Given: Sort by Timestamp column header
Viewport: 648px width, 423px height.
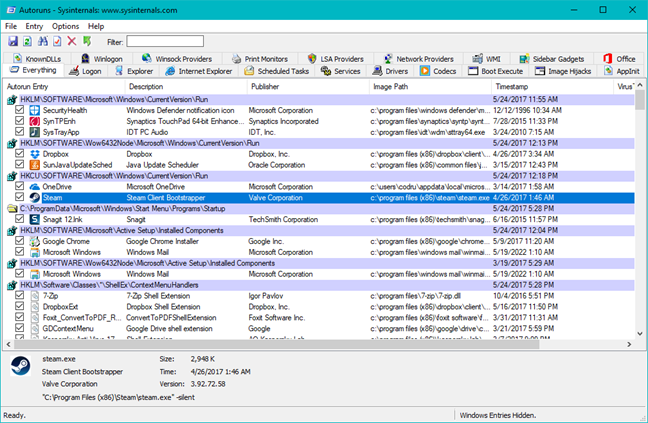Looking at the screenshot, I should [552, 87].
